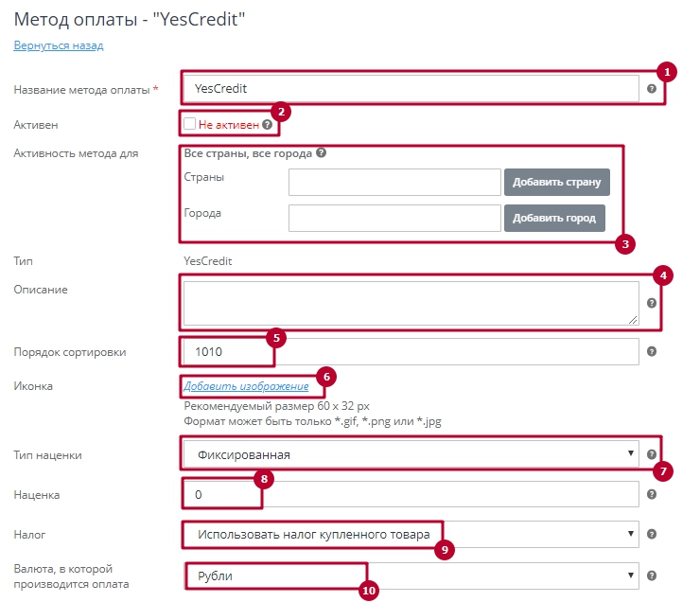Click help icon beside the Наценка field
This screenshot has width=700, height=602.
pyautogui.click(x=651, y=494)
